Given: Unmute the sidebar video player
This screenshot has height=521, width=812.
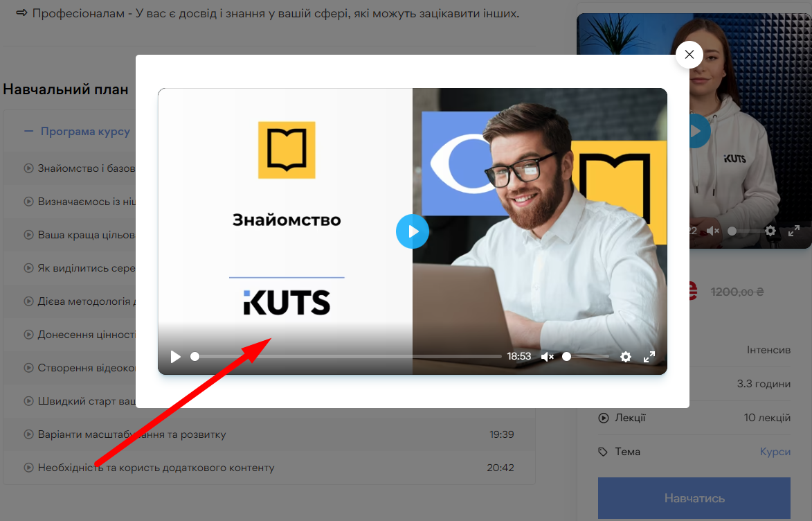Looking at the screenshot, I should 713,231.
